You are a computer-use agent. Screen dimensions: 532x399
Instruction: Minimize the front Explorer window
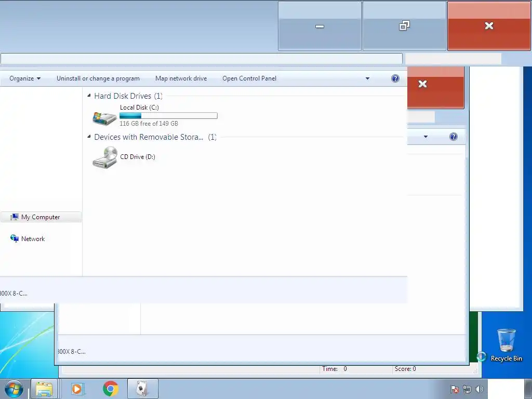(320, 26)
